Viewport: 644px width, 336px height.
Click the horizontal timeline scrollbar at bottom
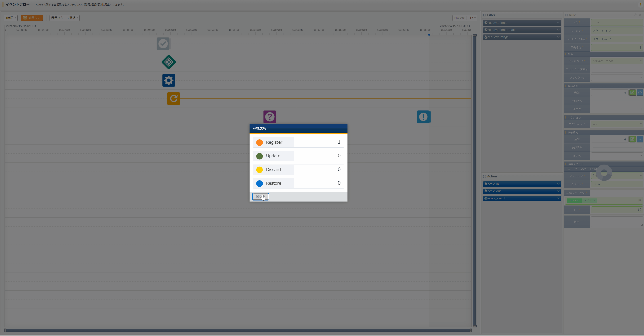(x=238, y=330)
